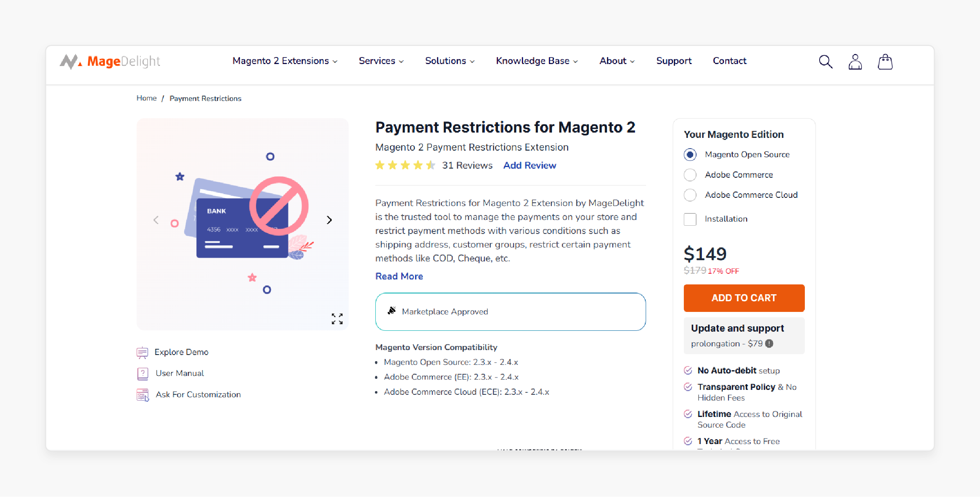Viewport: 980px width, 497px height.
Task: Click the Lifetime Access checkmark icon
Action: pos(688,414)
